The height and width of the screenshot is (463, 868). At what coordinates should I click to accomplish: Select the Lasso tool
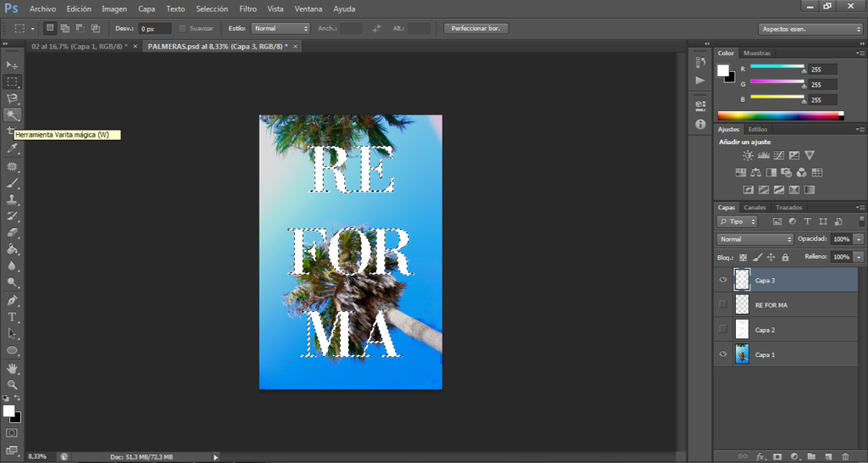(12, 98)
